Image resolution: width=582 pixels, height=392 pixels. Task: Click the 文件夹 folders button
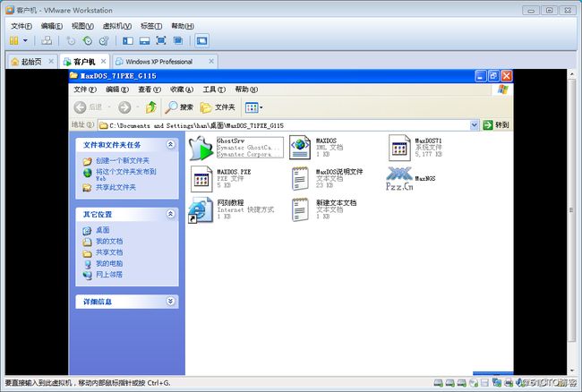click(x=218, y=107)
